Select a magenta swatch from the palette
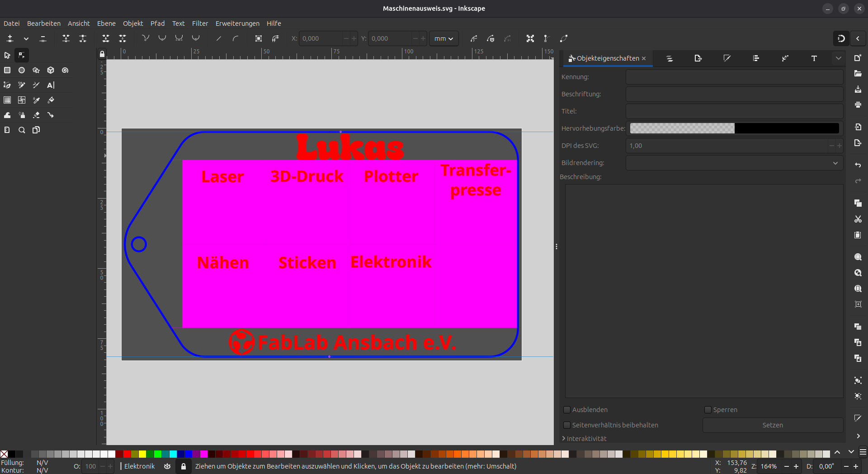868x474 pixels. [x=204, y=454]
